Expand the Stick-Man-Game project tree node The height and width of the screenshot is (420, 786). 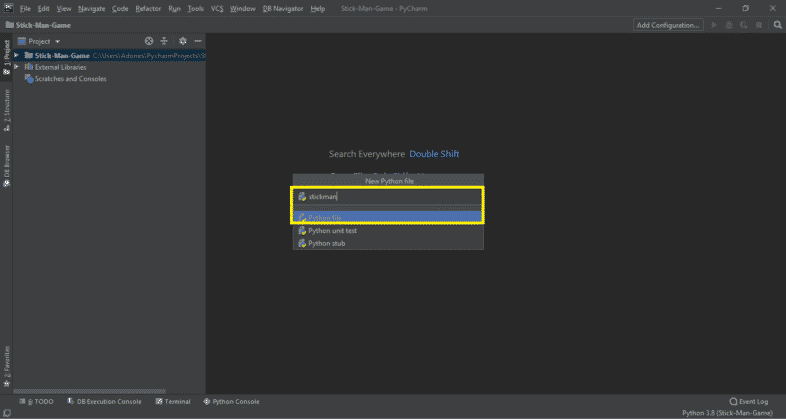(16, 56)
